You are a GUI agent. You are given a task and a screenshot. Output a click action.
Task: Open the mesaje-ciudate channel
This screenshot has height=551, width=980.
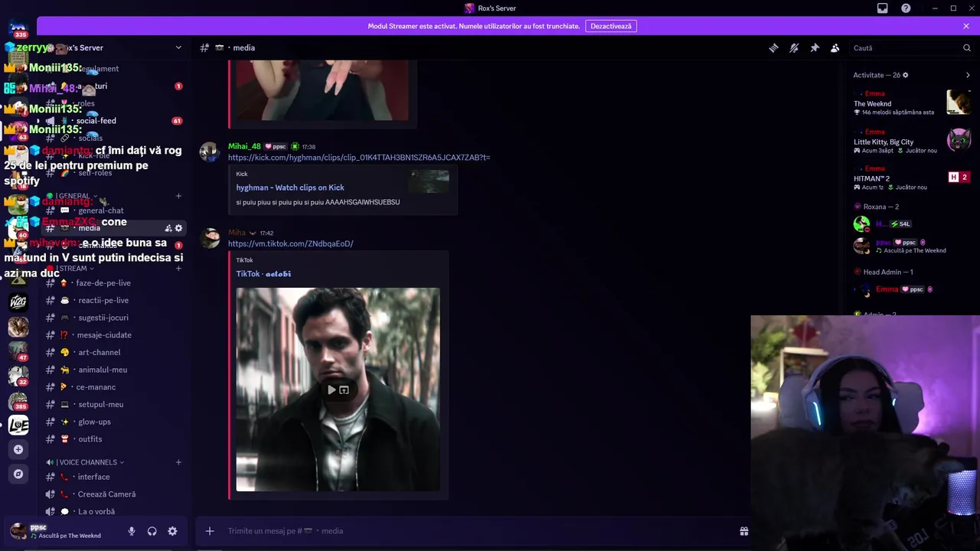point(104,335)
